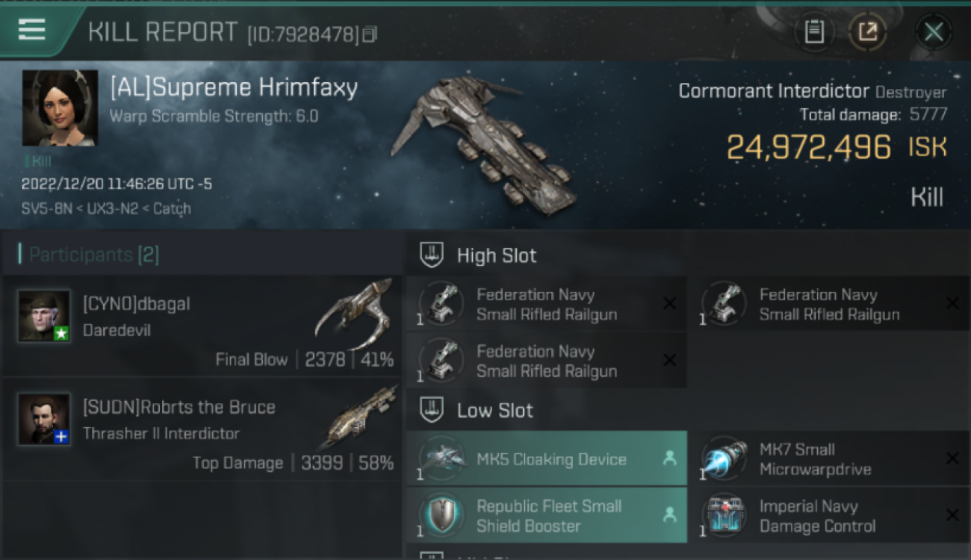
Task: Click the X mark on Imperial Navy Damage Control
Action: [952, 515]
